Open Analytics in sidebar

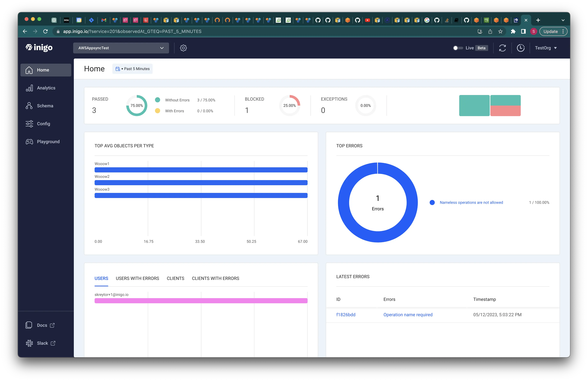(x=46, y=88)
